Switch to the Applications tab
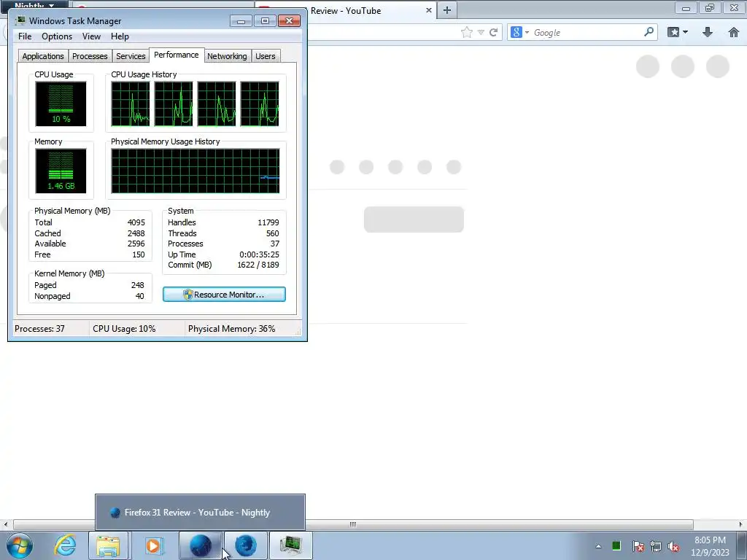747x560 pixels. 43,56
